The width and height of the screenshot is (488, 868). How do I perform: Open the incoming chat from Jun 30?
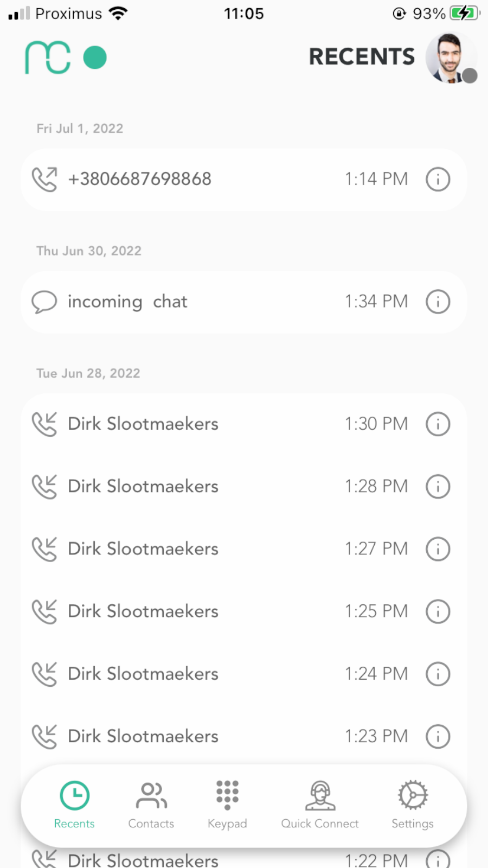[x=244, y=302]
